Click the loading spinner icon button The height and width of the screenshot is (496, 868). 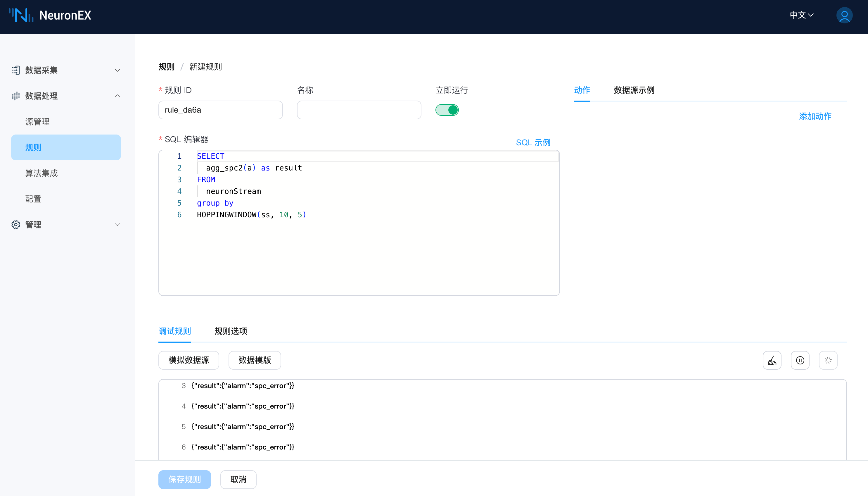tap(828, 360)
